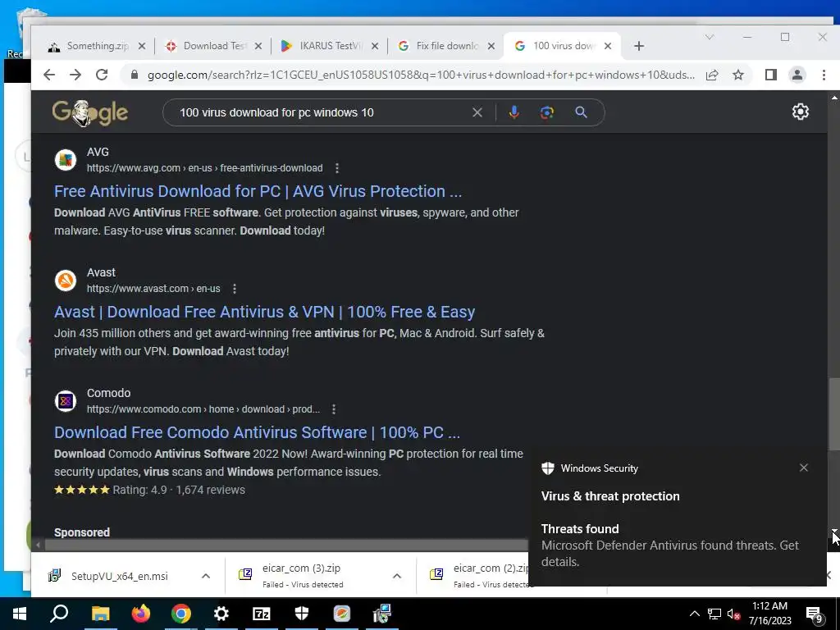Expand options for the SetupVU_x64_en.msi download

click(206, 577)
